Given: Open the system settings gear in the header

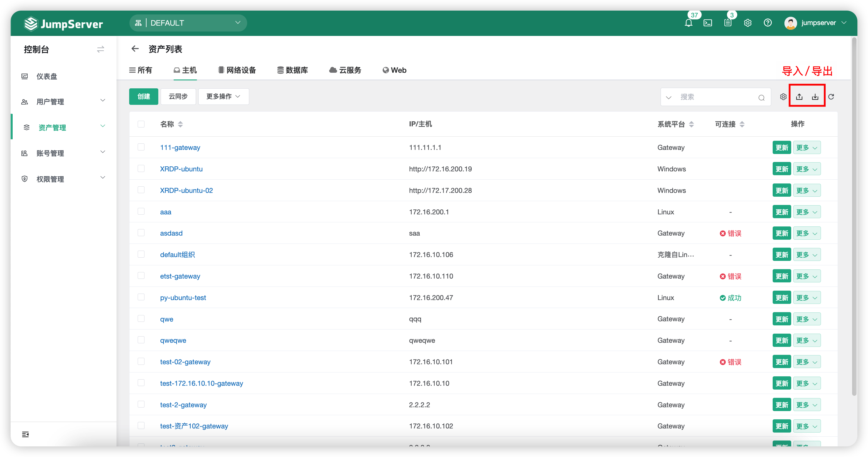Looking at the screenshot, I should click(x=748, y=23).
